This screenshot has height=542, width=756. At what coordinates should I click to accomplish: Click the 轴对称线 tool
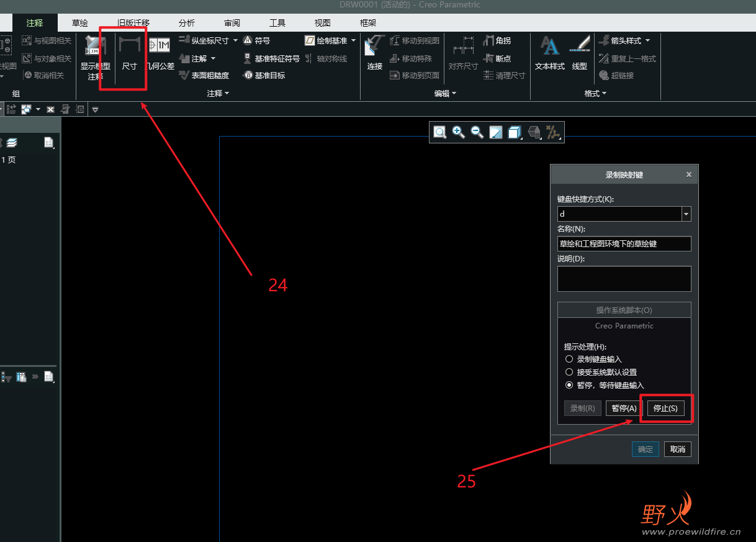326,59
